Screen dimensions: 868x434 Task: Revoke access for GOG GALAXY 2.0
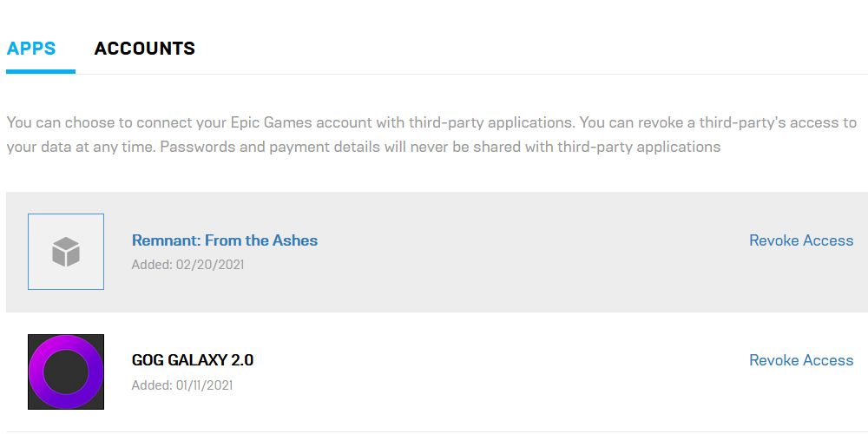point(801,360)
